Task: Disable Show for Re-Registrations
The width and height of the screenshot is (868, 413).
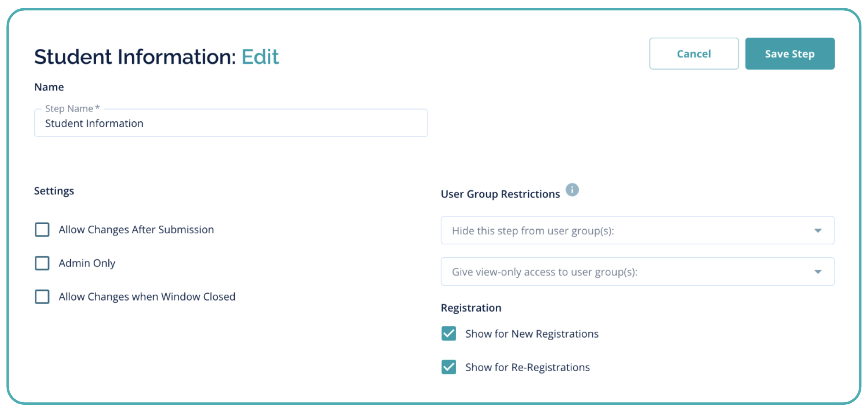Action: tap(448, 367)
